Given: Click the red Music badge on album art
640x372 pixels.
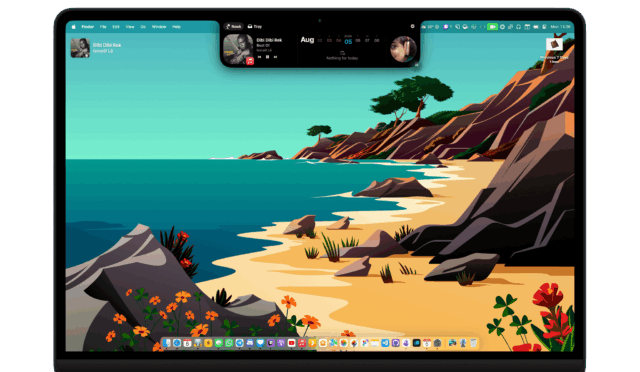Looking at the screenshot, I should click(x=250, y=61).
